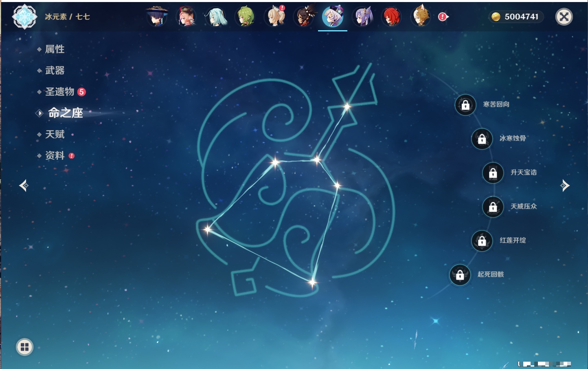Select the purple-haired Keqing avatar

[x=362, y=17]
